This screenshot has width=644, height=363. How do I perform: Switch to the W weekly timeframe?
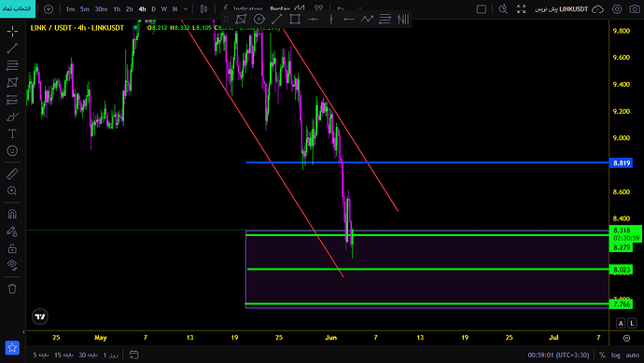[164, 9]
